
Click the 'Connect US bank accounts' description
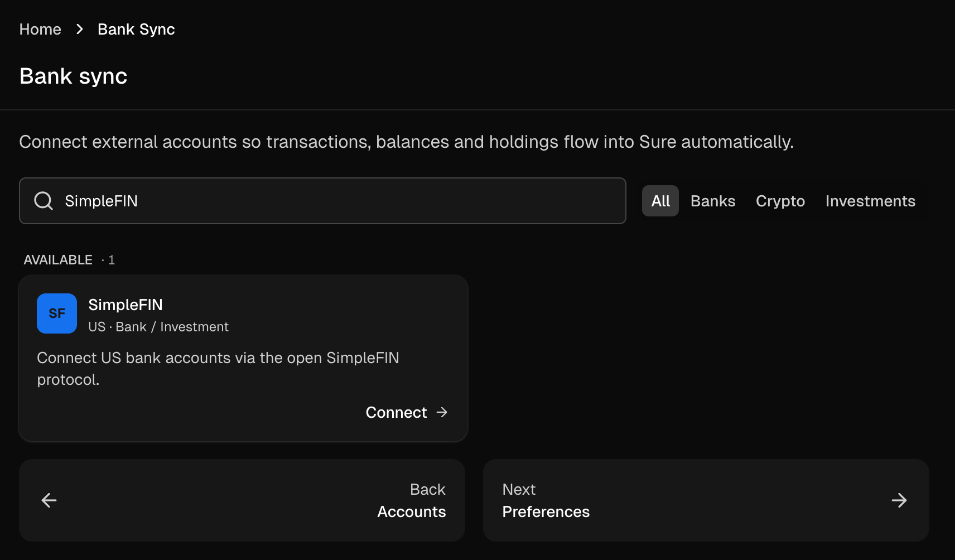click(x=218, y=369)
